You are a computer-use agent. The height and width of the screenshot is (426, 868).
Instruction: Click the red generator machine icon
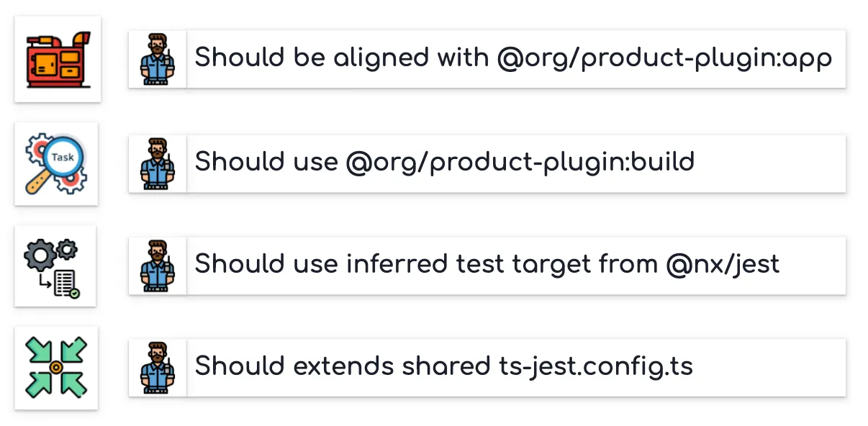[x=58, y=59]
